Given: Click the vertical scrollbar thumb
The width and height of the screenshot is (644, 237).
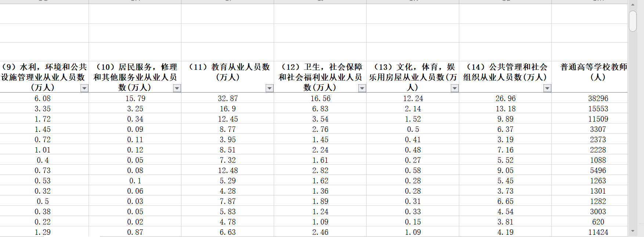Looking at the screenshot, I should (633, 21).
